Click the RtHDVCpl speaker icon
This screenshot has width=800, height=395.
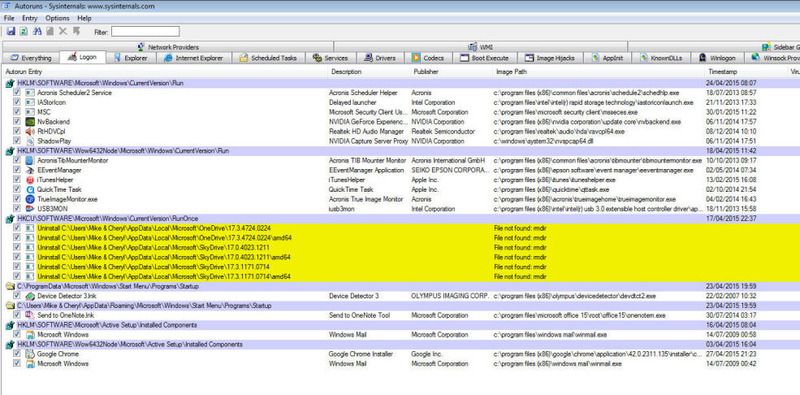(30, 132)
